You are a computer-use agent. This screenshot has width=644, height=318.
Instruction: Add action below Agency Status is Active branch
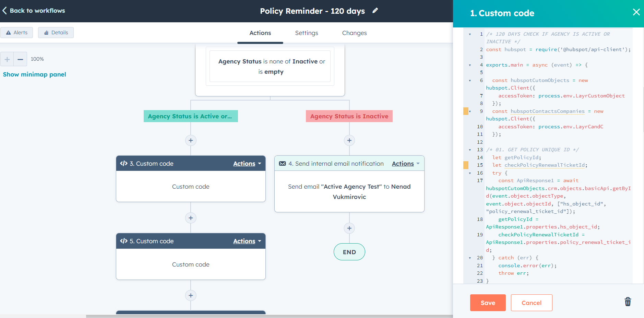191,140
